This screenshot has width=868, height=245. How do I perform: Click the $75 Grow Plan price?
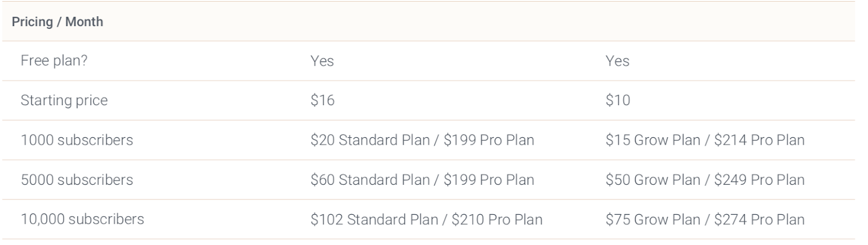653,219
